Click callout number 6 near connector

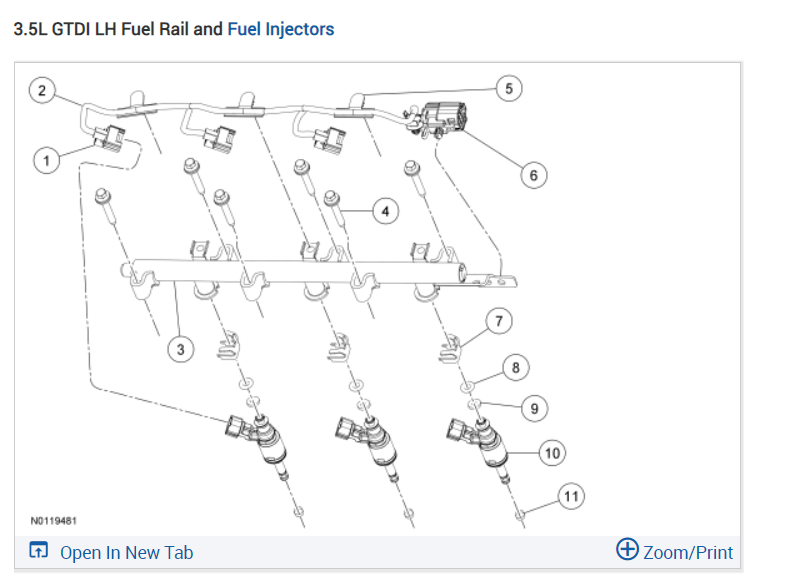pyautogui.click(x=533, y=175)
